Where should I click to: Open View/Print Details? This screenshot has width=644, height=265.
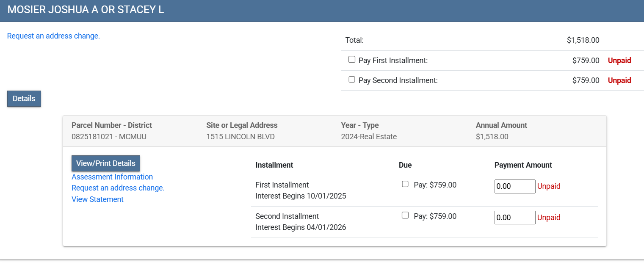point(106,163)
